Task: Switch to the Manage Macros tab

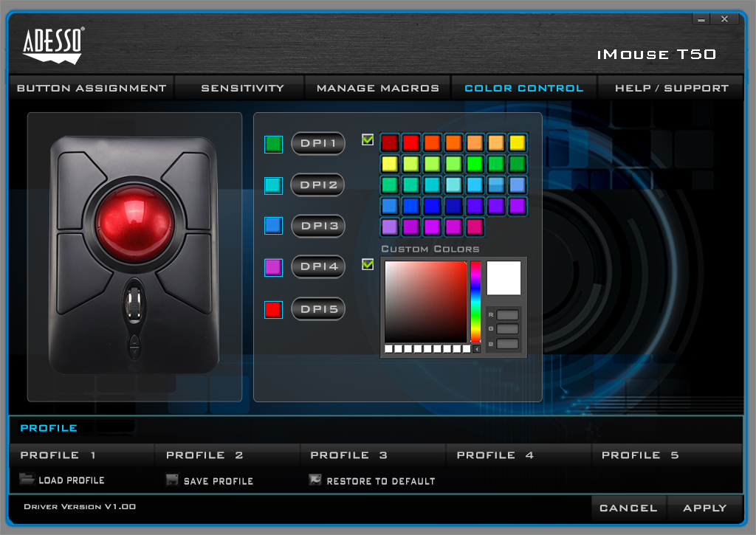Action: click(377, 88)
